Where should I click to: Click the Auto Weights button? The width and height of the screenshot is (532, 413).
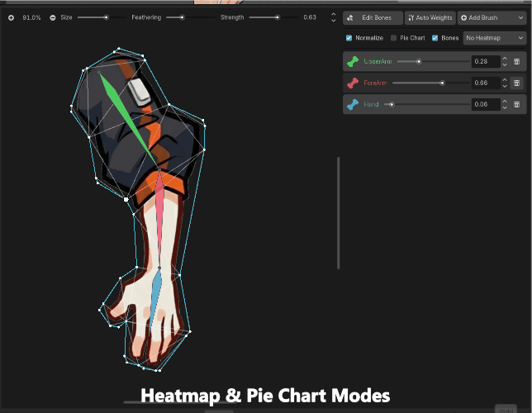click(430, 17)
